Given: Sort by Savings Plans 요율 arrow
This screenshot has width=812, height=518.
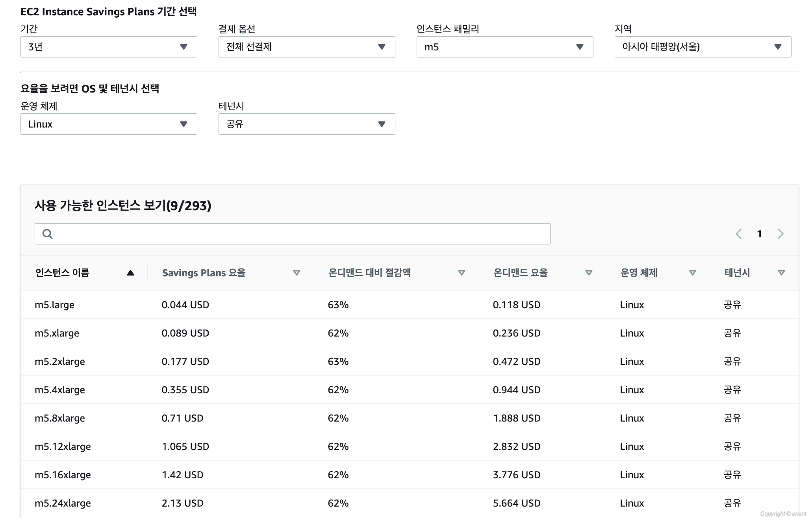Looking at the screenshot, I should 297,273.
